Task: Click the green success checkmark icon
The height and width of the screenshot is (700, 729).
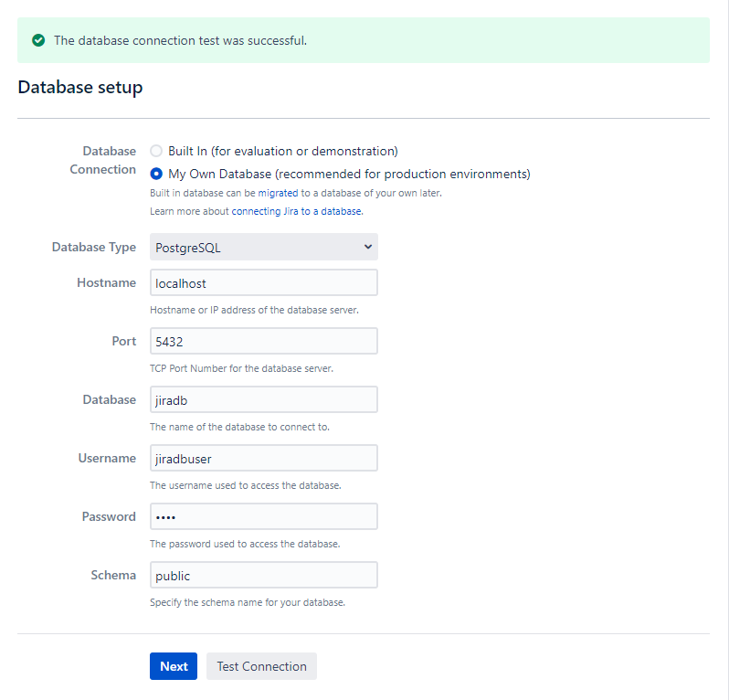Action: tap(38, 40)
